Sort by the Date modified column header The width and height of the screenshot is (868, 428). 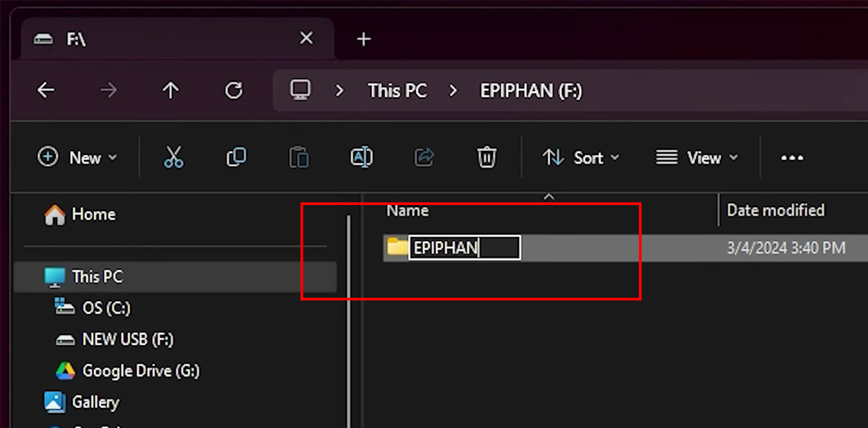pos(776,210)
